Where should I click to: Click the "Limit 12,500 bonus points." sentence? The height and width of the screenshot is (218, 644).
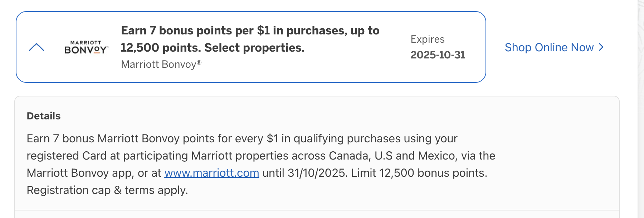click(x=419, y=173)
